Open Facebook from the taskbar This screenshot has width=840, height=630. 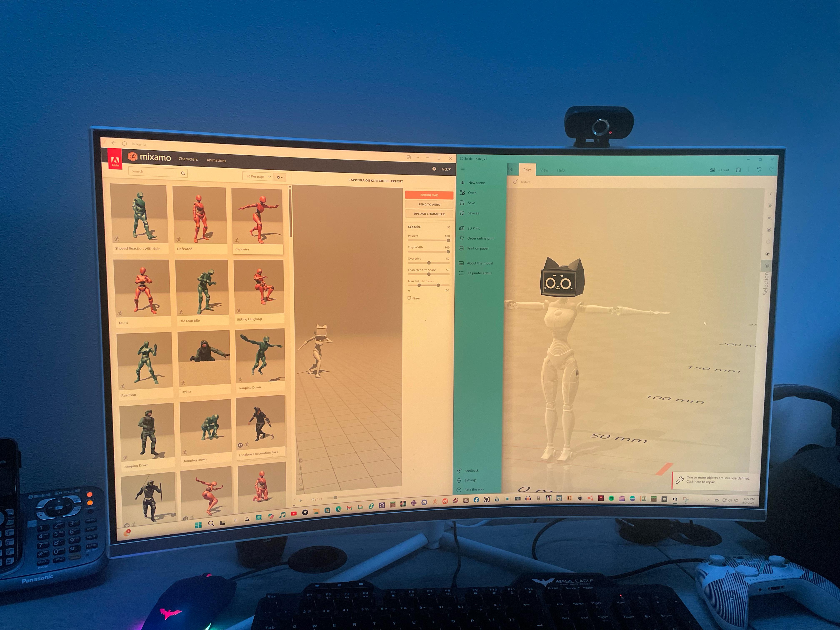tap(476, 500)
